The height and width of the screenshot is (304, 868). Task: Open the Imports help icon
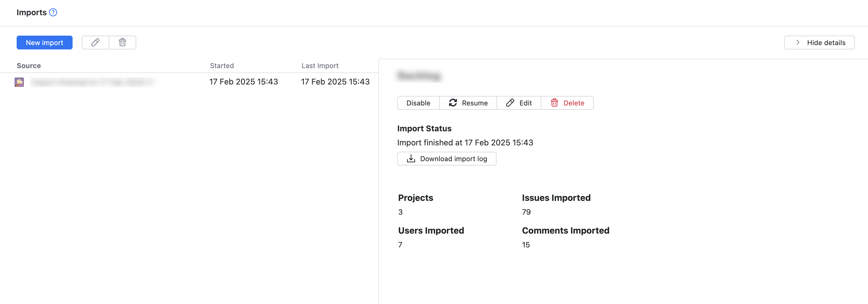pyautogui.click(x=53, y=12)
